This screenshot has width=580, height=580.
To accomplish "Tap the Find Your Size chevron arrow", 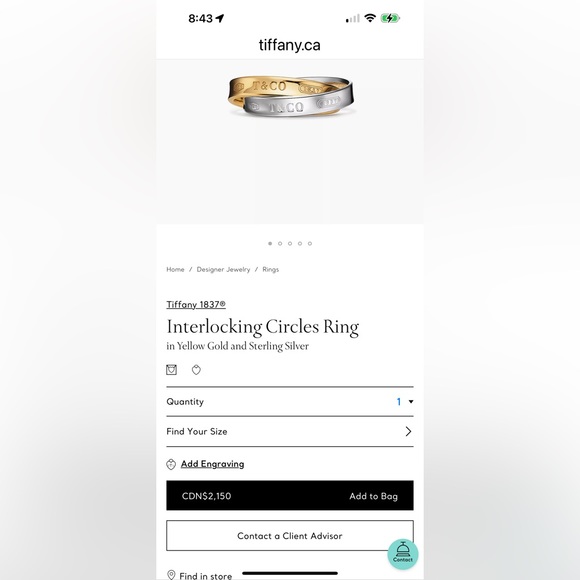I will [408, 431].
